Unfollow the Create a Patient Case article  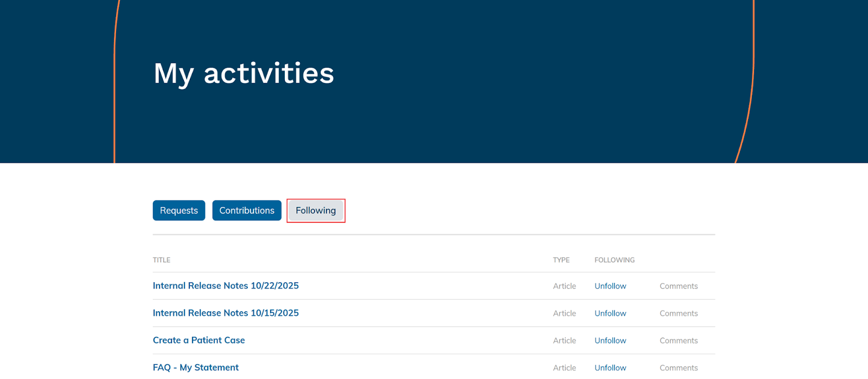[x=610, y=340]
